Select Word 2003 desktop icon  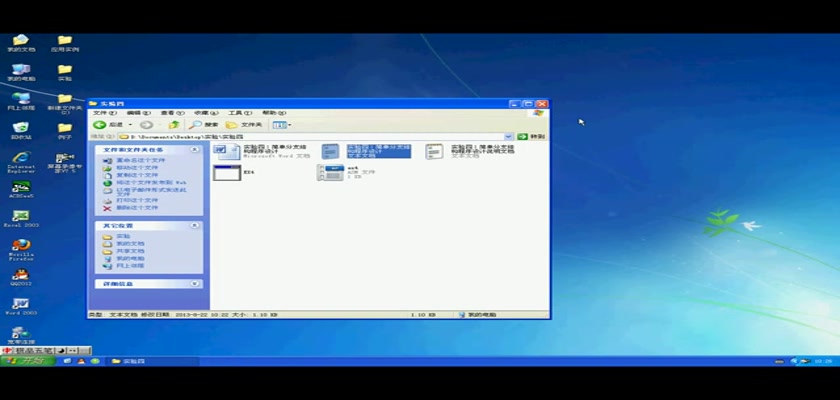pos(21,307)
